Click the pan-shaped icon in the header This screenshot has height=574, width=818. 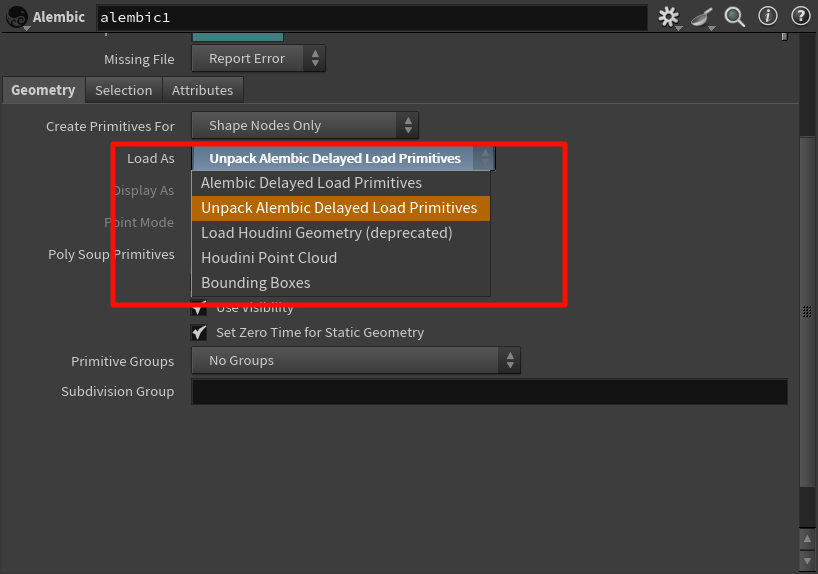point(702,17)
